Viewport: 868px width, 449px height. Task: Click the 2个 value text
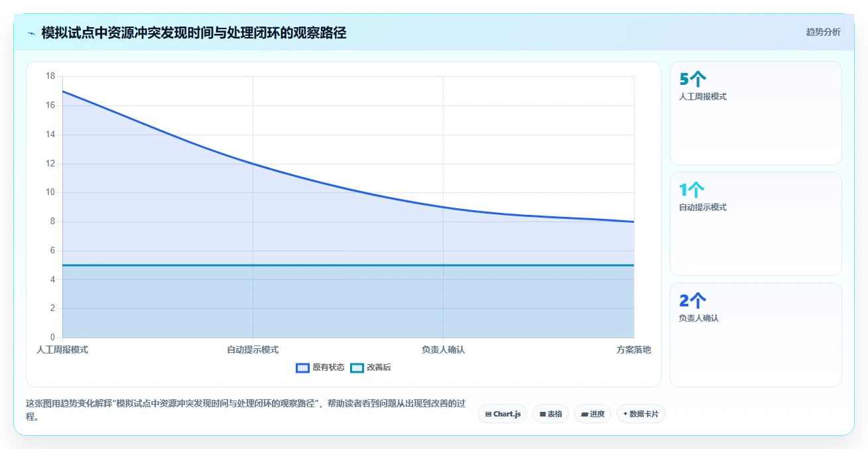(693, 300)
